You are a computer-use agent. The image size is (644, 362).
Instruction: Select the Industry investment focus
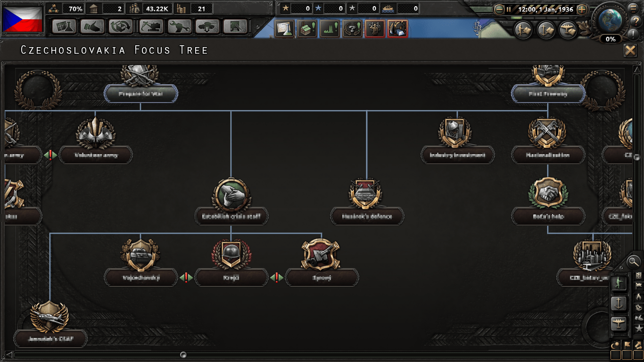click(x=457, y=155)
